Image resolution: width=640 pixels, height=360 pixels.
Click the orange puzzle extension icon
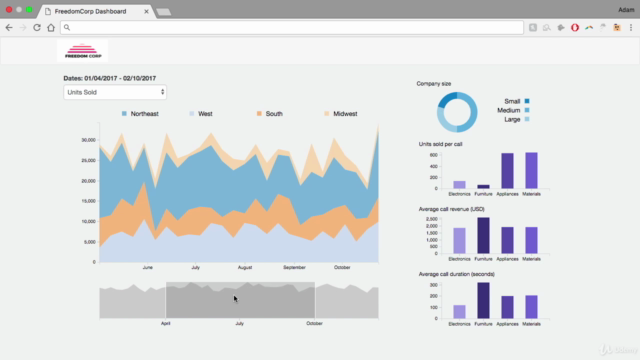coord(617,27)
